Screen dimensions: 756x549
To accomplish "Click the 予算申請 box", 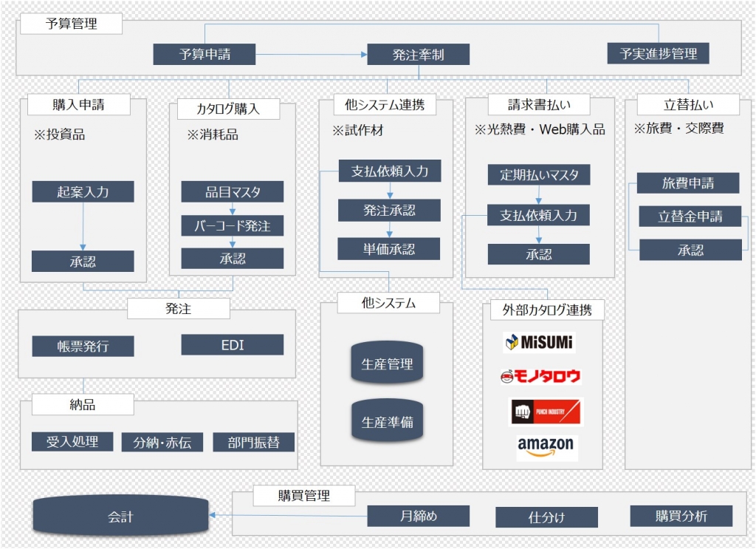I will click(205, 54).
